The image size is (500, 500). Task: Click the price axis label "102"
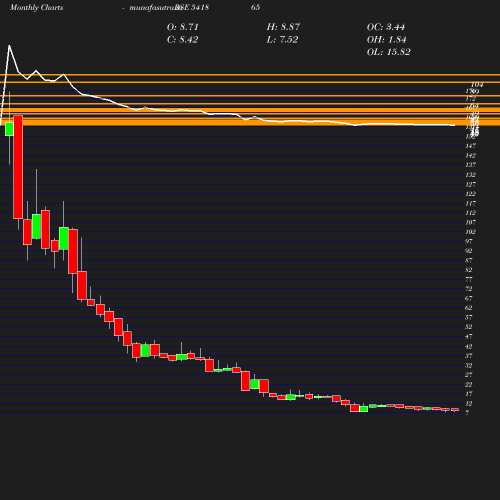pos(470,232)
